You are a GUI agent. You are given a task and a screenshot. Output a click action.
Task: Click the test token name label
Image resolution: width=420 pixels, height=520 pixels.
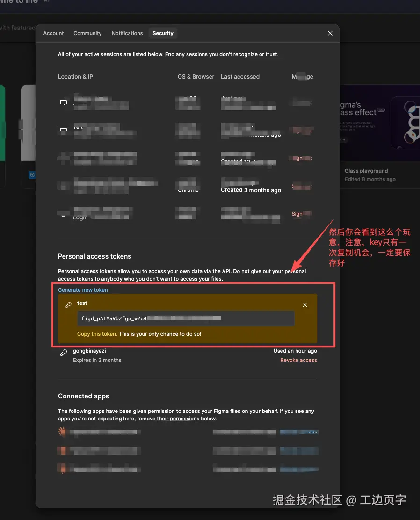tap(82, 303)
